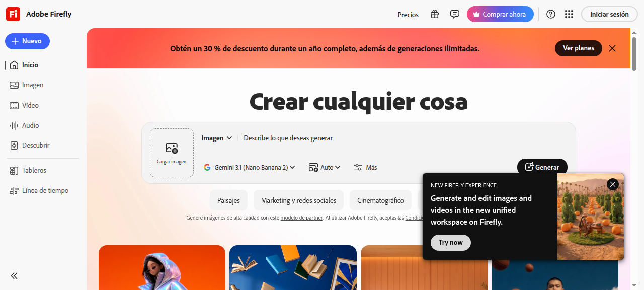
Task: Open the feedback chat icon
Action: click(455, 14)
